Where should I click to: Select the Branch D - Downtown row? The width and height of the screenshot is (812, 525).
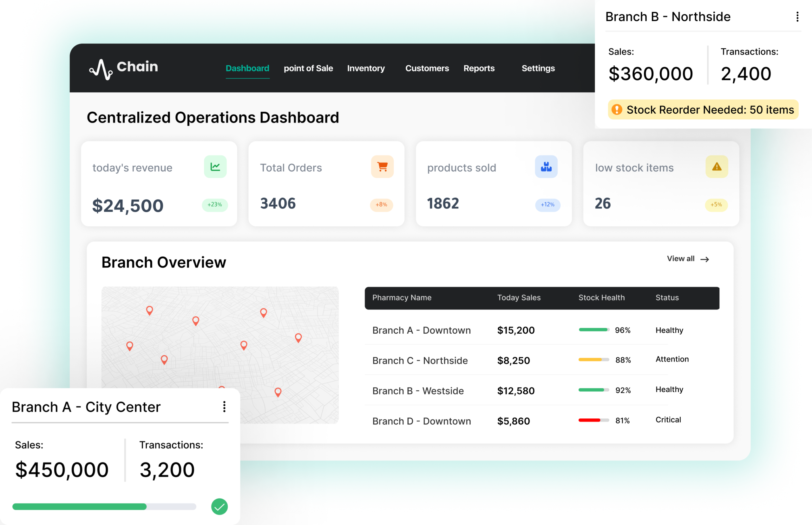[422, 421]
